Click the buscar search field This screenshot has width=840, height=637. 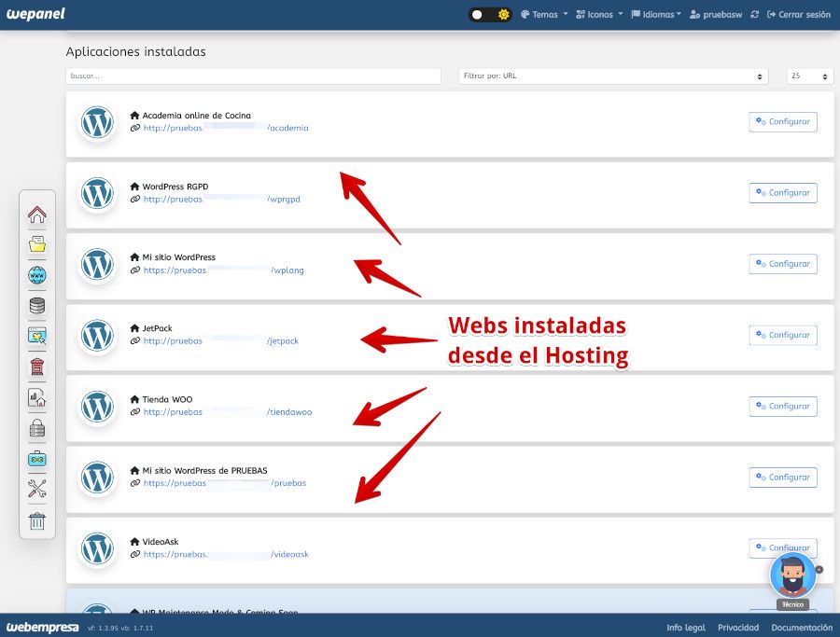coord(252,76)
